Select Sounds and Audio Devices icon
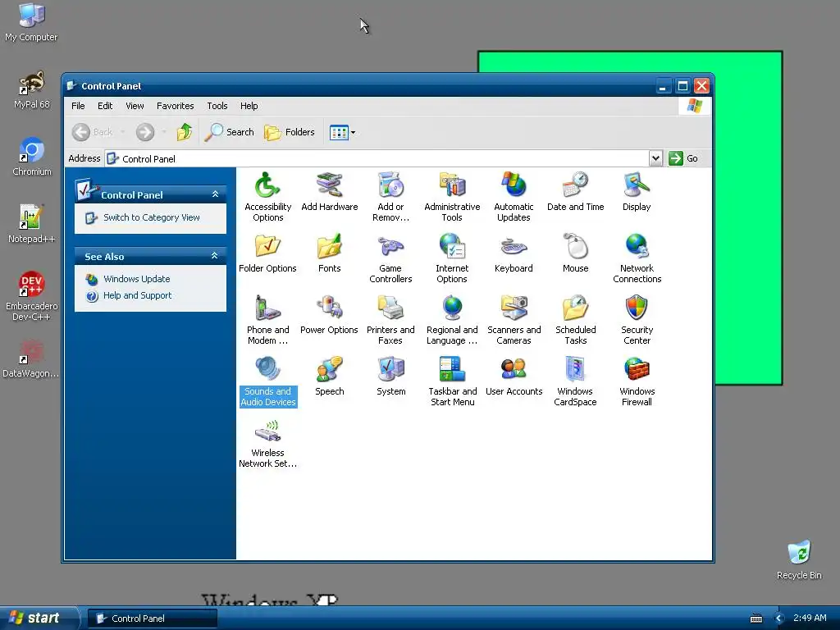 268,381
